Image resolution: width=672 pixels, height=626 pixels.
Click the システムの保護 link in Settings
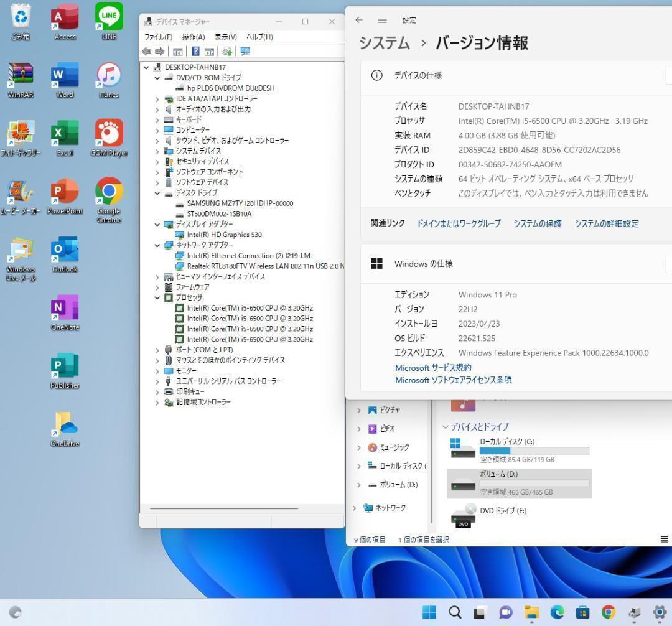tap(536, 223)
